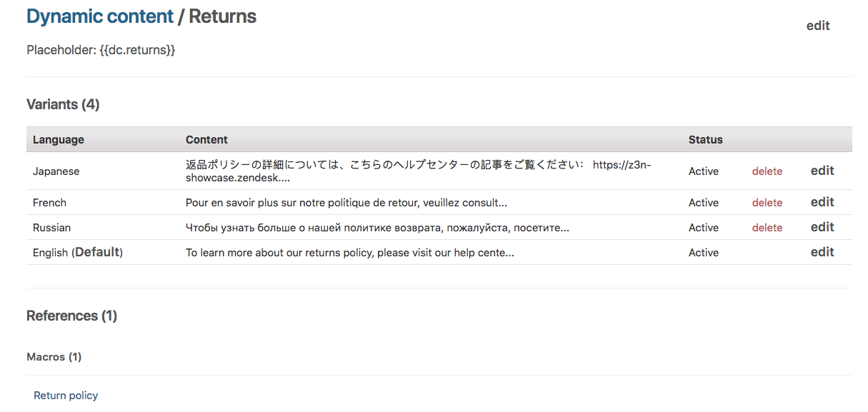Delete the Russian variant
The image size is (868, 412).
point(767,228)
